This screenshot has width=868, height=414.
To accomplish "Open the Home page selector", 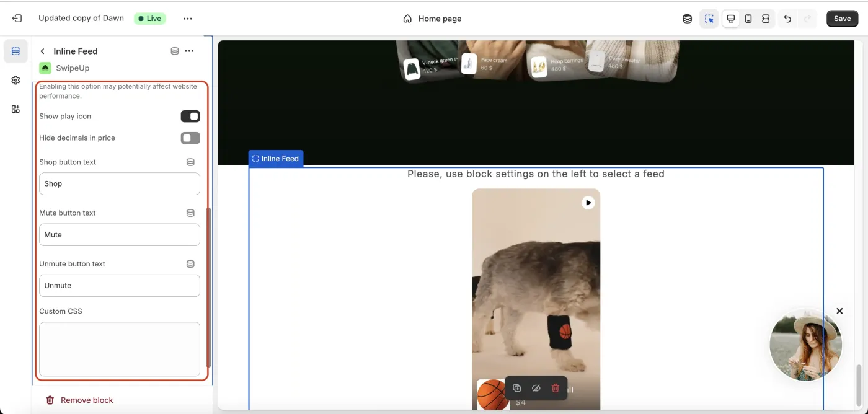I will point(432,19).
